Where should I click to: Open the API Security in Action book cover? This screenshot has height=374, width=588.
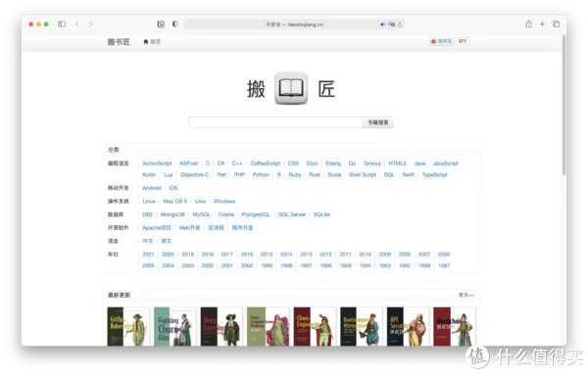tap(408, 326)
